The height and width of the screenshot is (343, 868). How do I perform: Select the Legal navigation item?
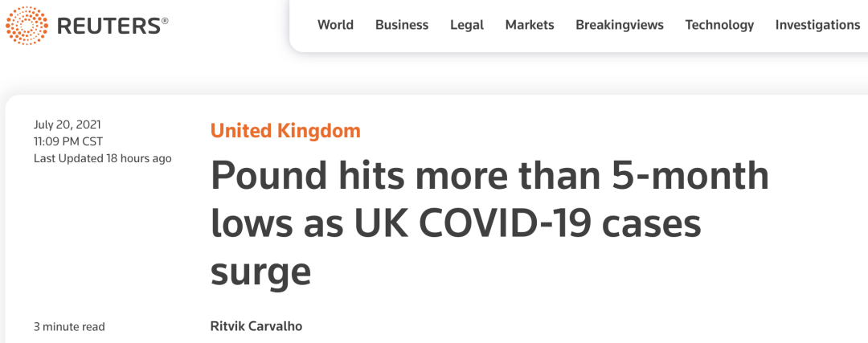coord(467,25)
